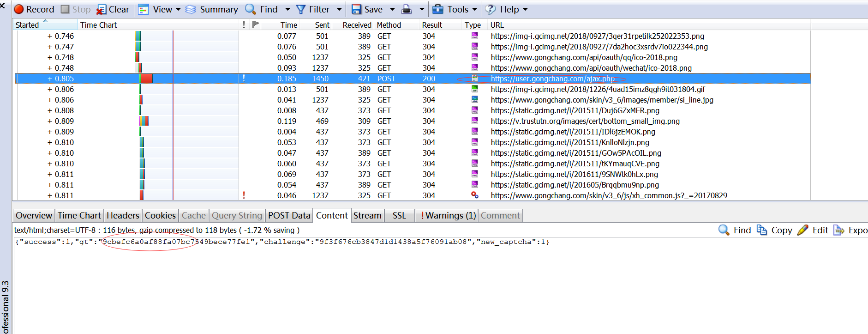This screenshot has height=334, width=868.
Task: Clear the log with the Clear icon
Action: 101,10
